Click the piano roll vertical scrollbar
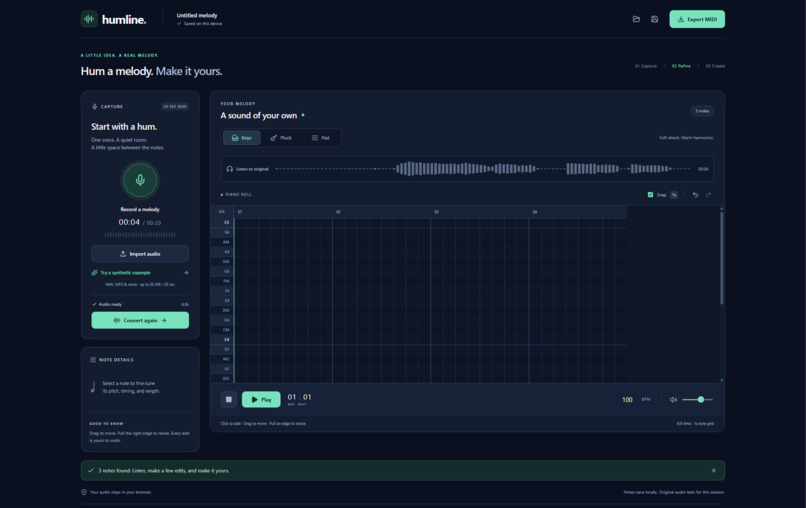 722,258
